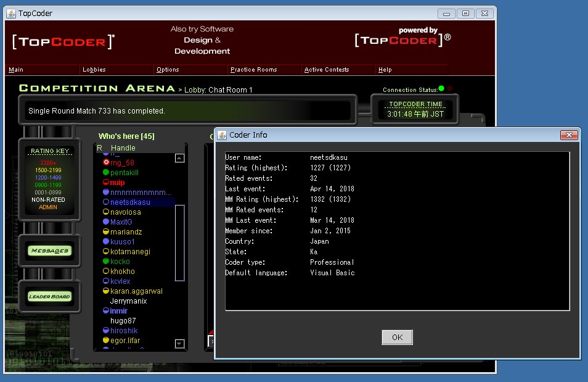
Task: Click the yellow rating icon beside karan.aggarwal
Action: click(106, 291)
